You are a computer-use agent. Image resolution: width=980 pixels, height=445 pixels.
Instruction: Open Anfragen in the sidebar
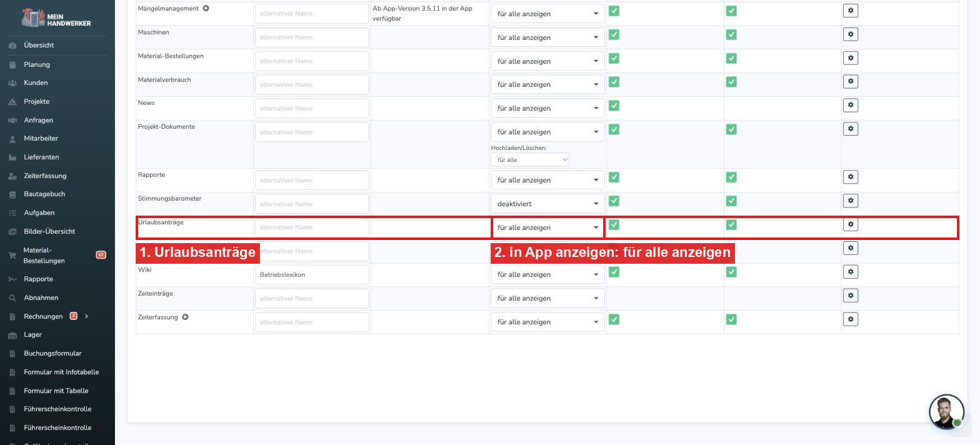38,120
